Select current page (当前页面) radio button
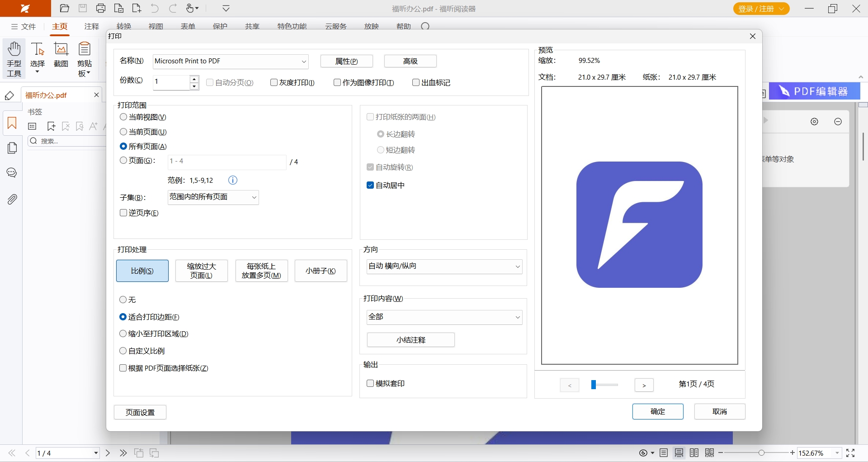 pos(123,132)
